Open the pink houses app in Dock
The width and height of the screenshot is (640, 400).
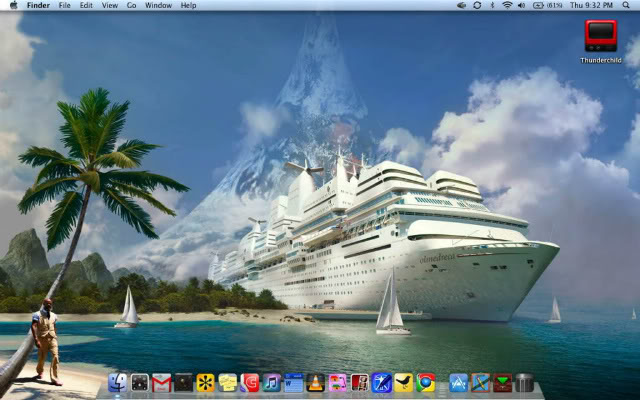pos(338,383)
